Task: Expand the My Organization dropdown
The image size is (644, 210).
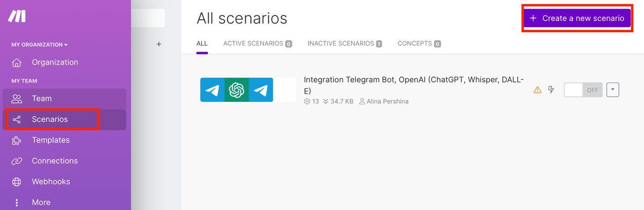Action: pos(40,44)
